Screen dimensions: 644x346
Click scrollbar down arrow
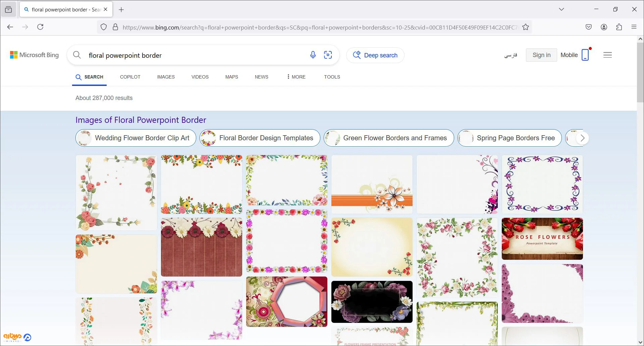coord(640,342)
